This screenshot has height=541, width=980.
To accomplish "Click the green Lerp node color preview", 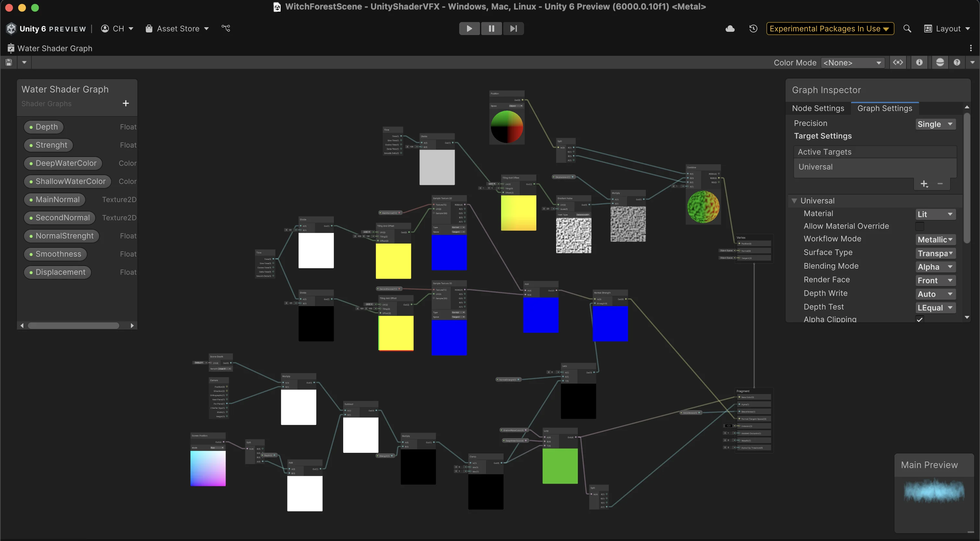I will click(x=560, y=466).
